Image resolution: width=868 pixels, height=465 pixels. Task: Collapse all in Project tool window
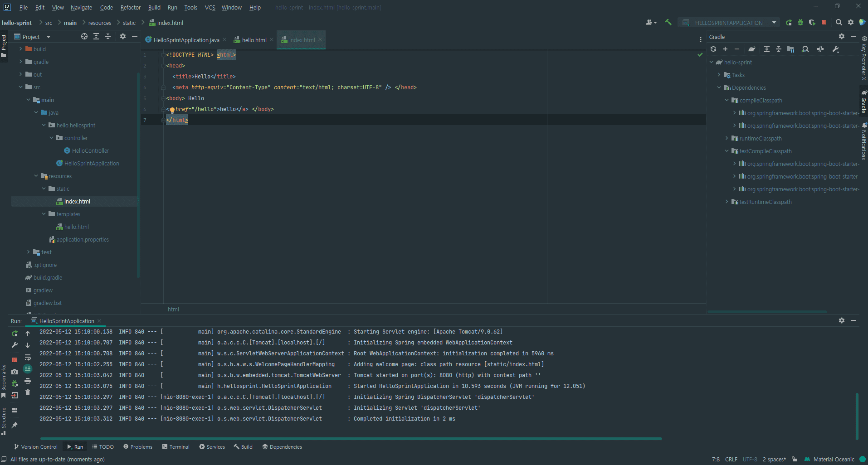108,36
